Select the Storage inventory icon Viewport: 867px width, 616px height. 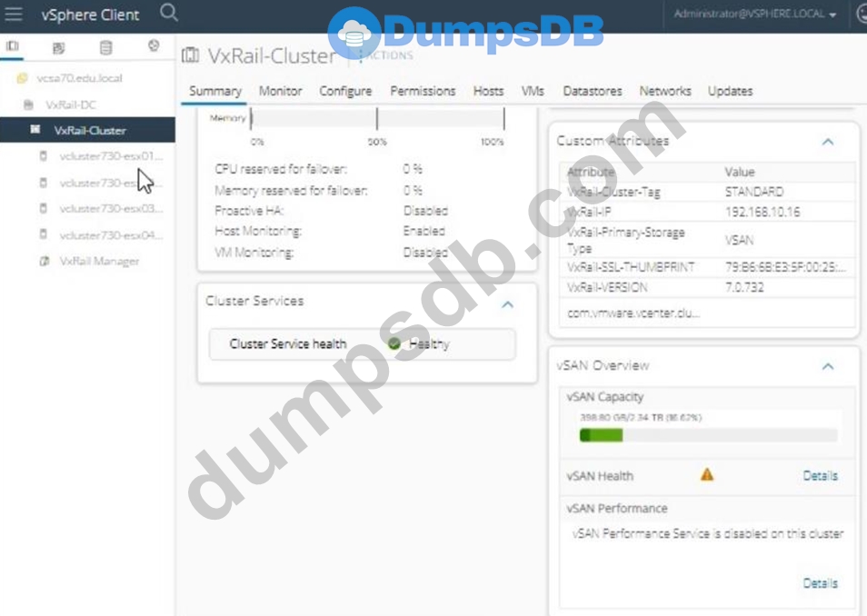(106, 46)
